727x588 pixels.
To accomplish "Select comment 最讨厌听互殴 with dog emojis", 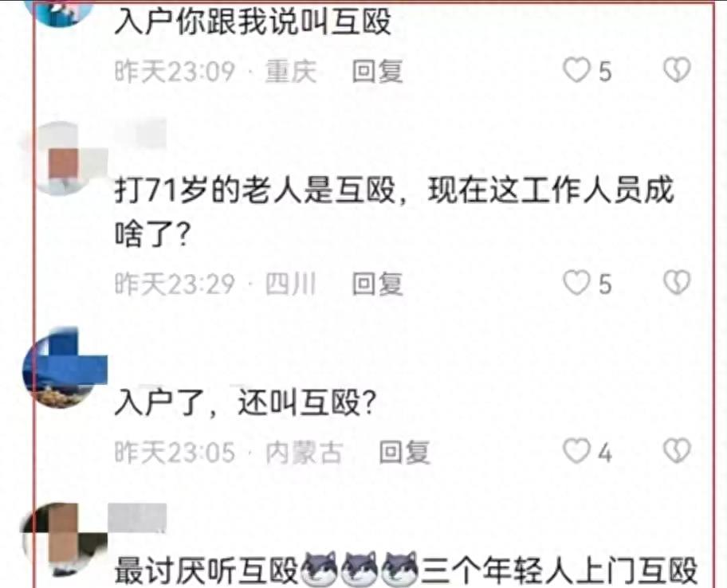I will click(x=406, y=569).
